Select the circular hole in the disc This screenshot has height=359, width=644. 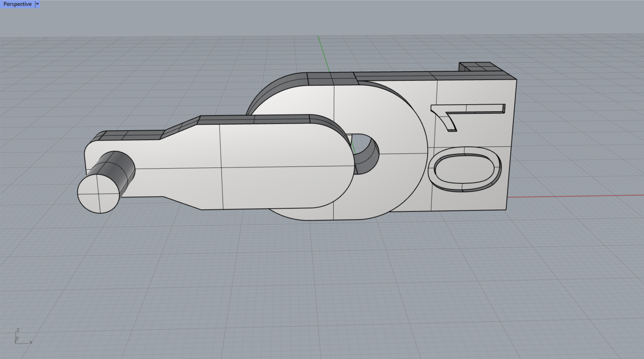[x=364, y=154]
